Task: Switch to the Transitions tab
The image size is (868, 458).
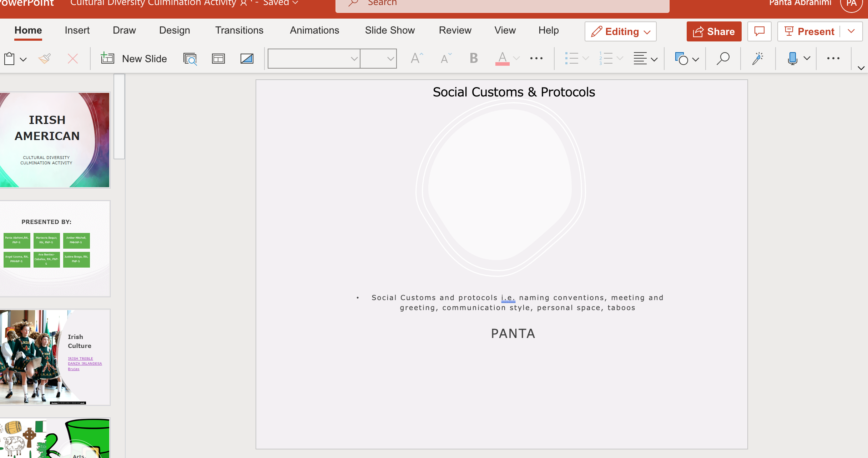Action: point(239,30)
